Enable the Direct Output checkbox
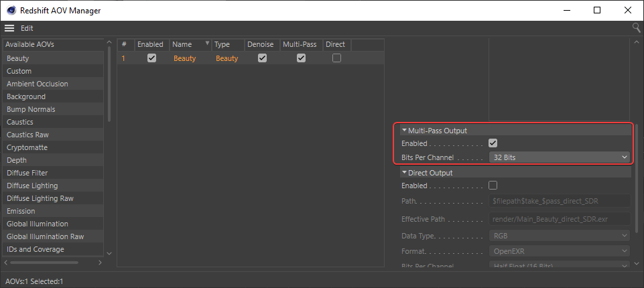 493,186
